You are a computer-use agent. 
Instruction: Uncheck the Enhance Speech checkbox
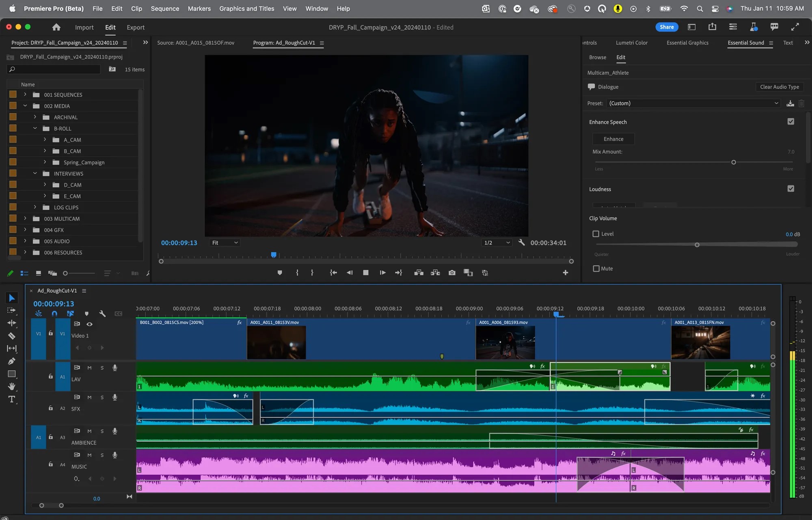click(790, 122)
